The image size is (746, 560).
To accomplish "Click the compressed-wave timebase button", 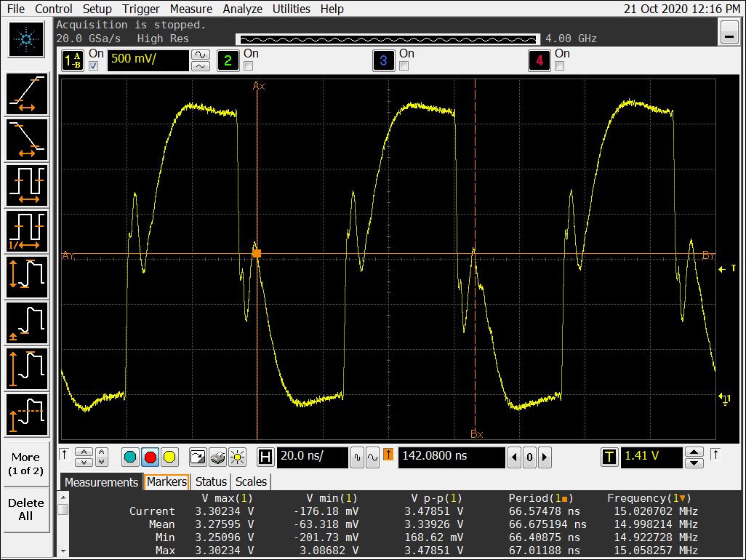I will (x=357, y=457).
